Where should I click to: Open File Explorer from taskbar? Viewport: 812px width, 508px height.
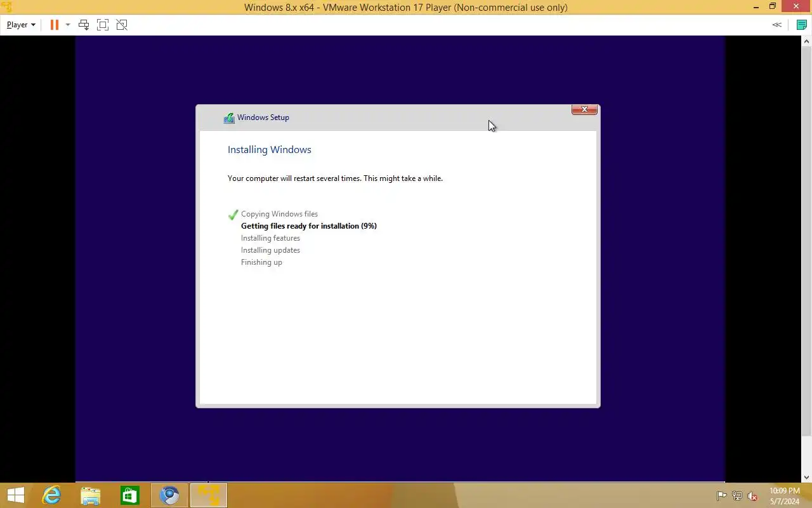(91, 495)
